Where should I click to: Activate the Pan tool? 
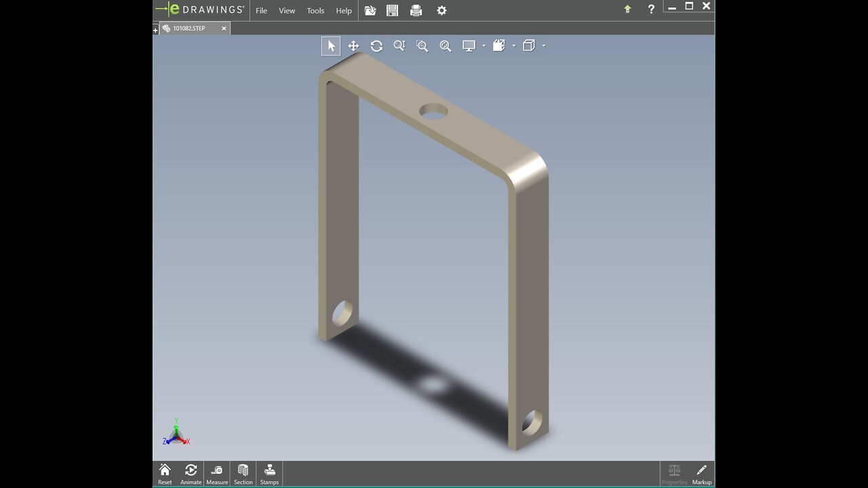point(353,46)
